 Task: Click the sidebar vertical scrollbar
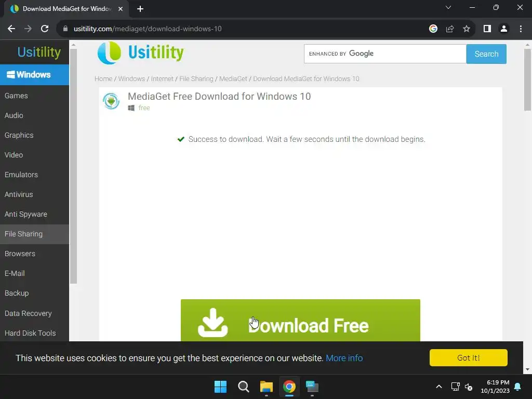tap(73, 166)
